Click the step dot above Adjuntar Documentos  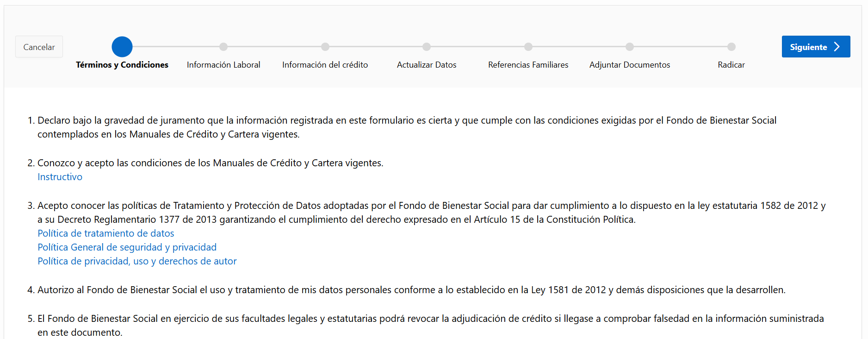(x=630, y=47)
